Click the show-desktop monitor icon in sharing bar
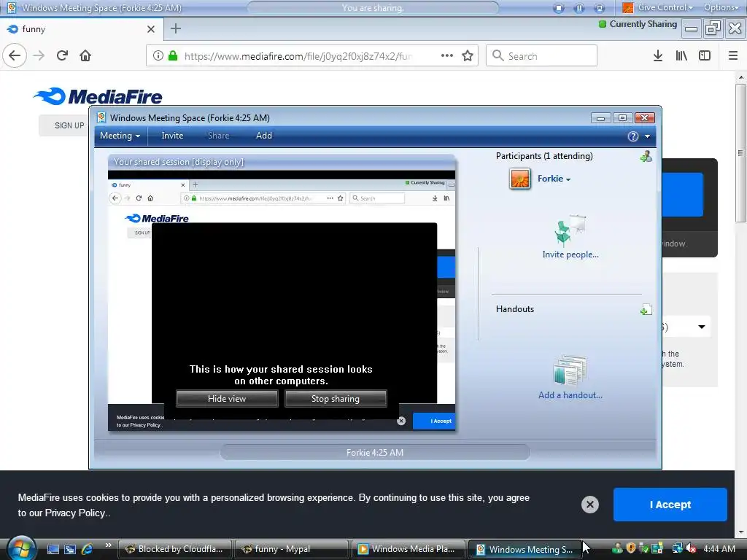 600,8
